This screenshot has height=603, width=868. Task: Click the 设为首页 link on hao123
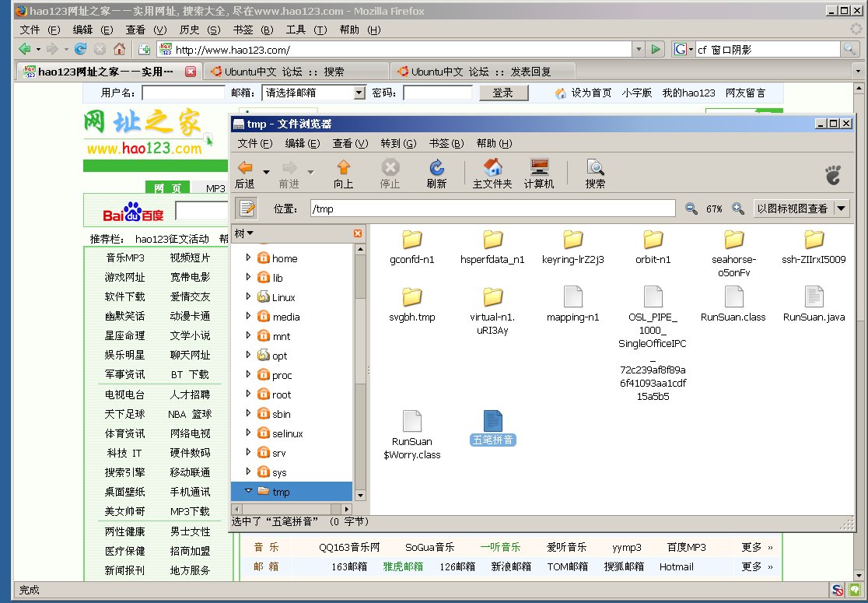click(591, 93)
